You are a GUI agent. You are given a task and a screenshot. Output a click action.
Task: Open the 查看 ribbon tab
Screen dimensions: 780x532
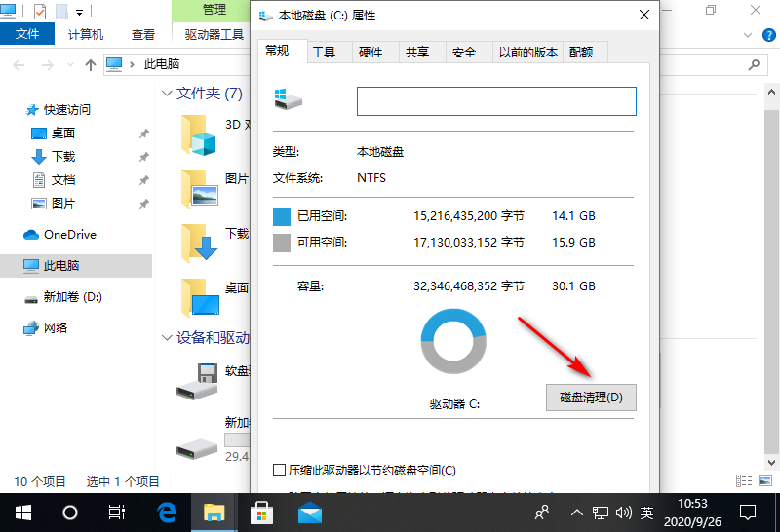coord(143,34)
